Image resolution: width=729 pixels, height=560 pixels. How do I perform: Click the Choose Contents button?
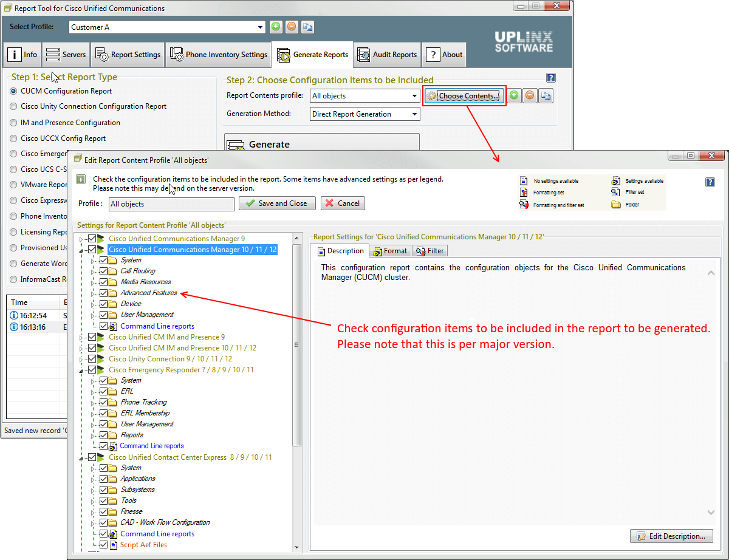coord(464,95)
